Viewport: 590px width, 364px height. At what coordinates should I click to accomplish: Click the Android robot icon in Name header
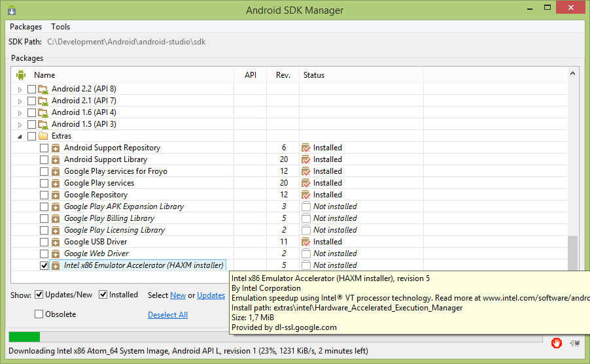[x=21, y=75]
